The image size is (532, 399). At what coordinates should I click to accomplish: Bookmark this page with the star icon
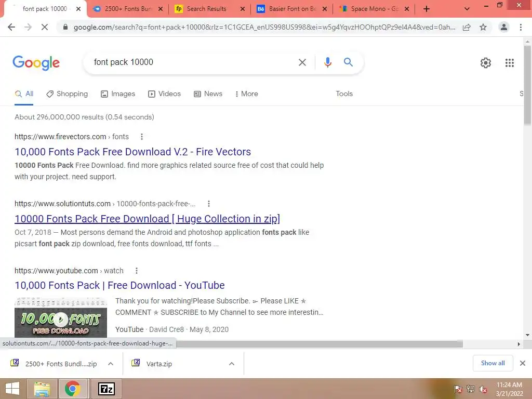(483, 27)
